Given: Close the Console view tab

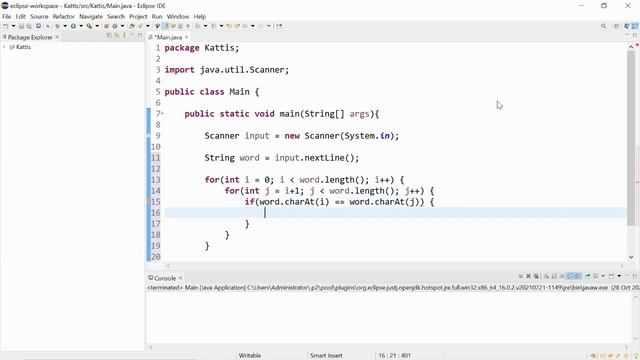Looking at the screenshot, I should coord(180,278).
